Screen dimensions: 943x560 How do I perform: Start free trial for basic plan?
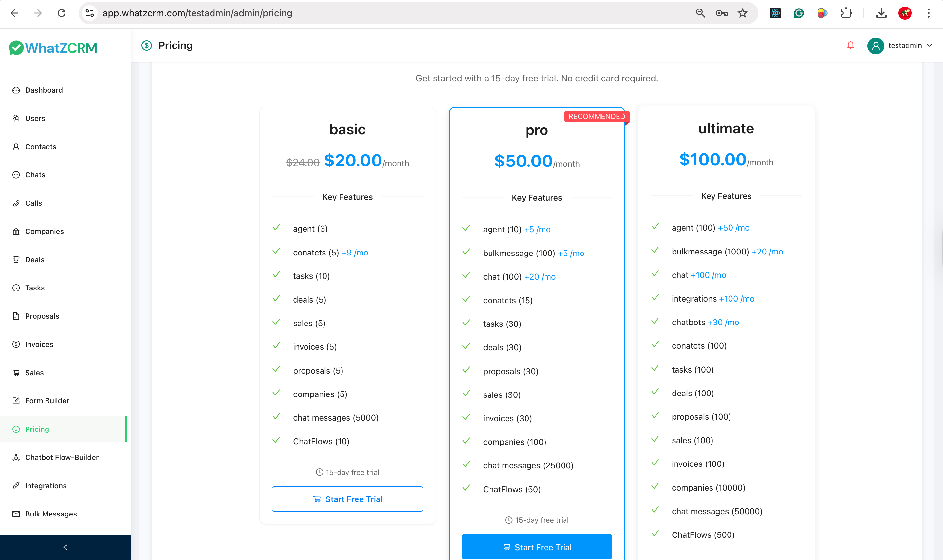tap(347, 499)
